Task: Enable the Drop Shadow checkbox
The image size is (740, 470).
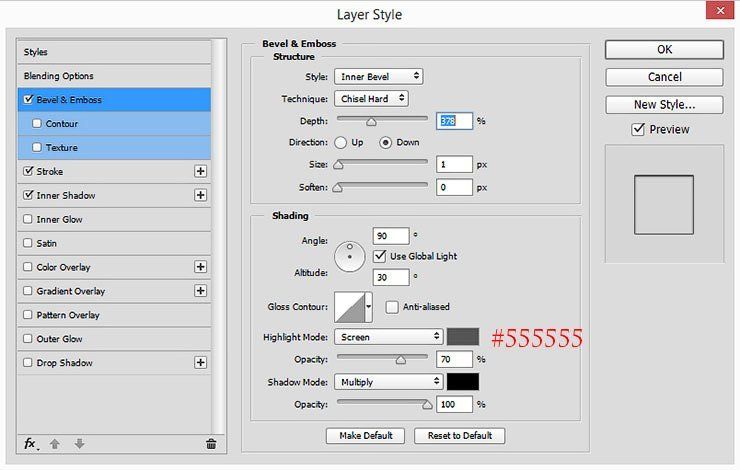Action: coord(28,362)
